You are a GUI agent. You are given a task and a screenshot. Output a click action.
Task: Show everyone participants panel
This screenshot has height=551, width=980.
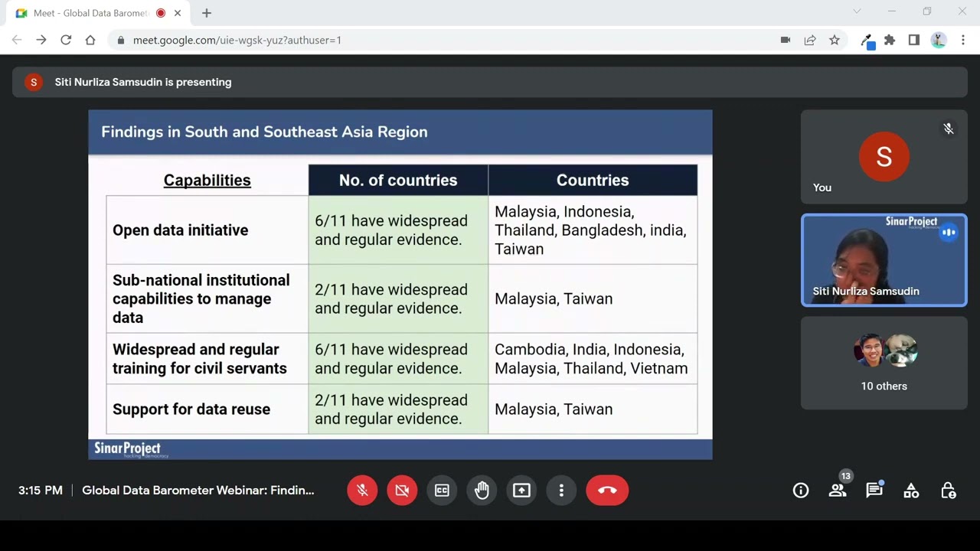[x=838, y=491]
